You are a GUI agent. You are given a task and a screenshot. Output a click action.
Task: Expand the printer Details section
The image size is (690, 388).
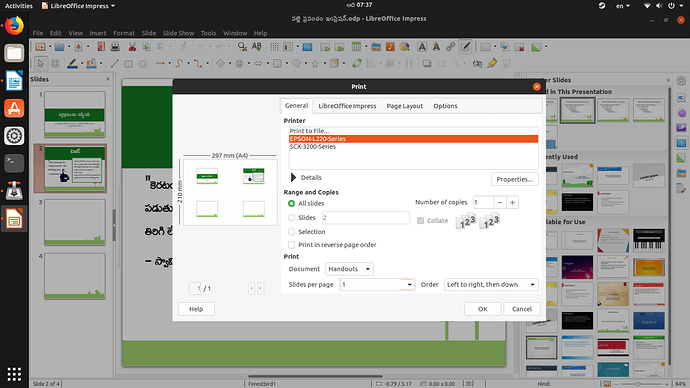coord(294,177)
